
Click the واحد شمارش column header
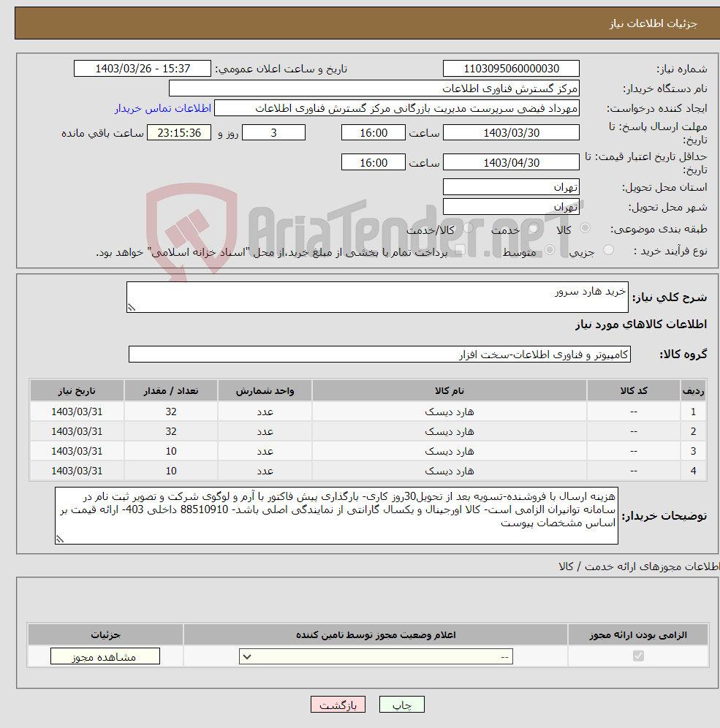(x=265, y=391)
